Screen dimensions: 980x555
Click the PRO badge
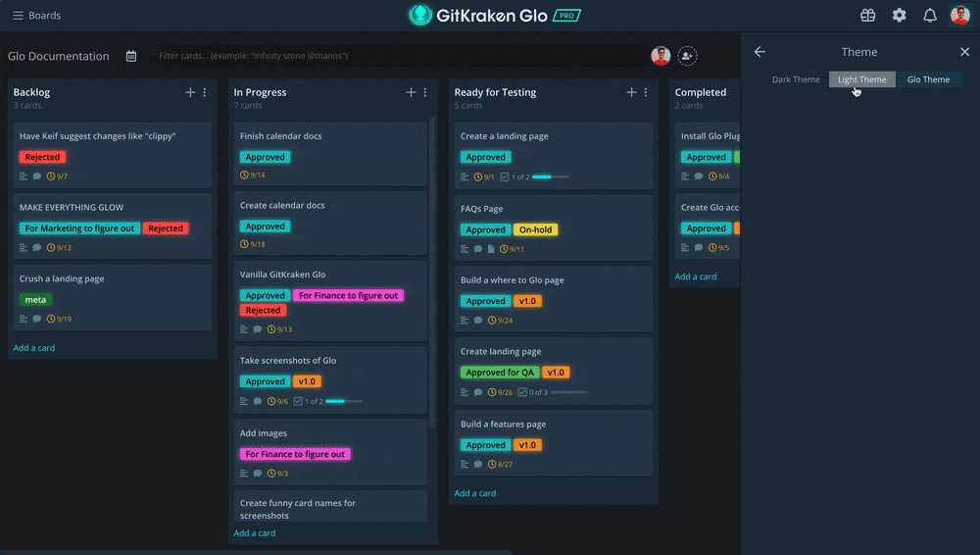566,16
